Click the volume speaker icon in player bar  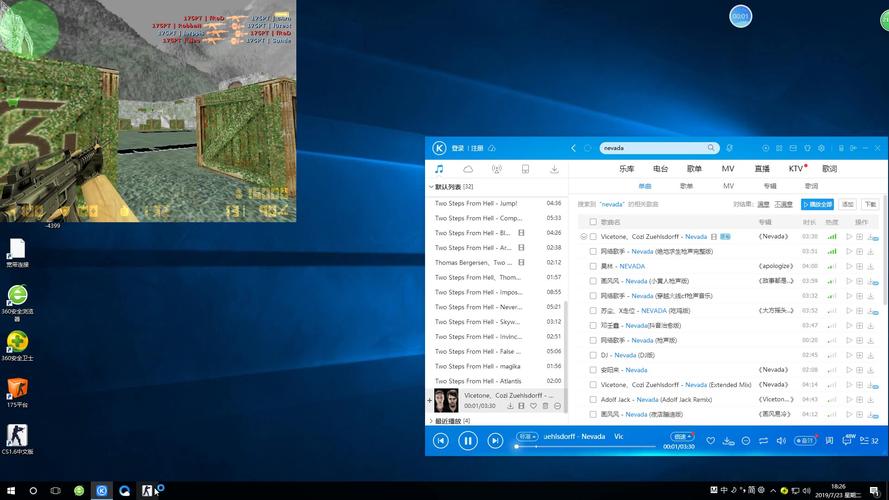point(781,440)
